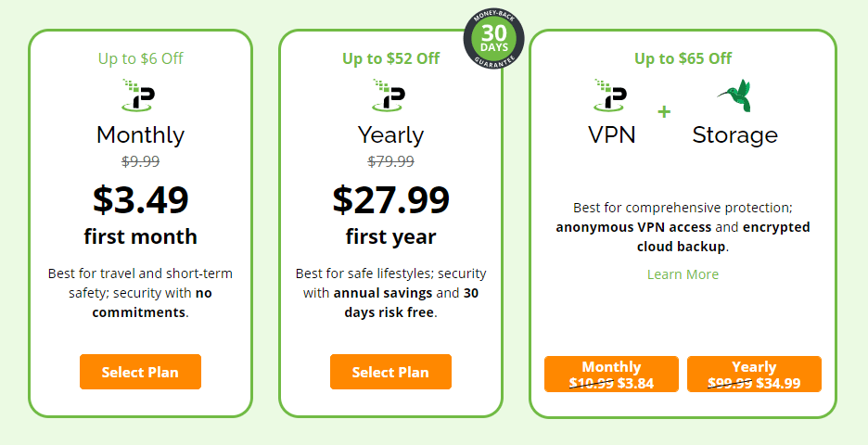Click the green plus sign between VPN and Storage
Image resolution: width=868 pixels, height=445 pixels.
pos(664,112)
